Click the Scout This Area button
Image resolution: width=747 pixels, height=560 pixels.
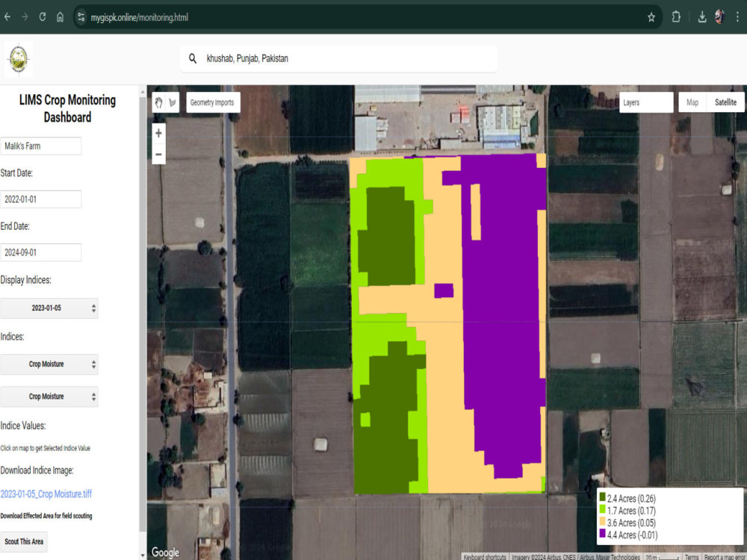point(24,541)
